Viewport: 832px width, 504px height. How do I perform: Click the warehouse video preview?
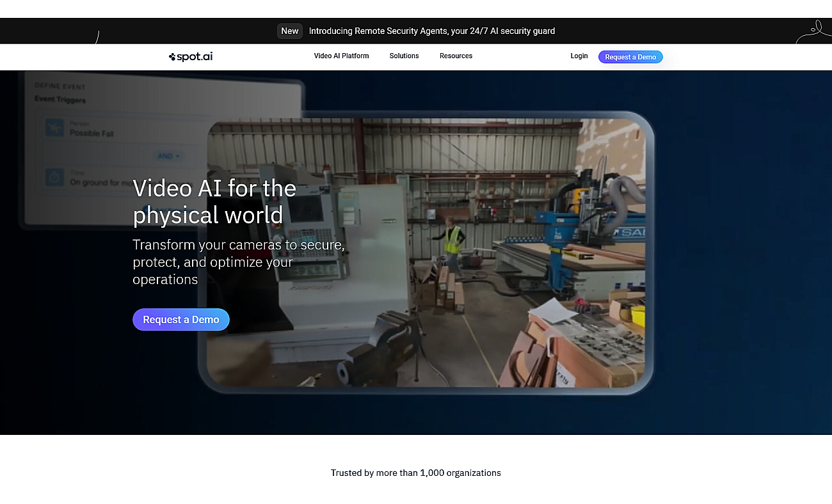(426, 253)
